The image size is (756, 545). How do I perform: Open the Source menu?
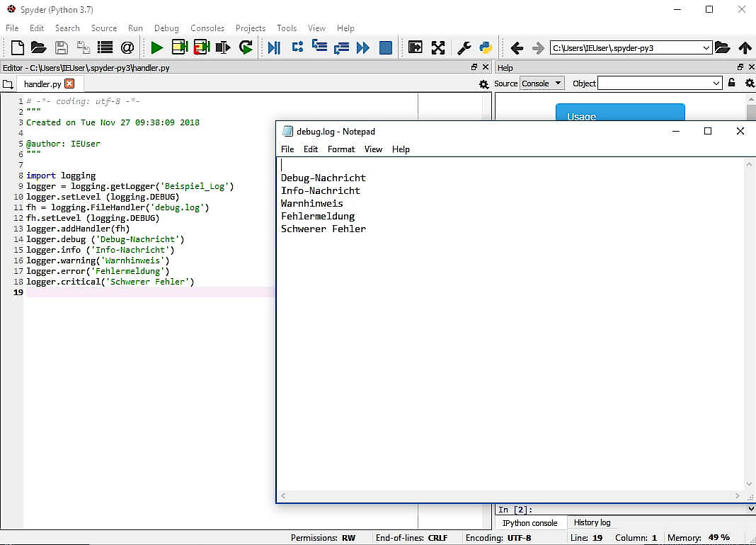tap(104, 28)
